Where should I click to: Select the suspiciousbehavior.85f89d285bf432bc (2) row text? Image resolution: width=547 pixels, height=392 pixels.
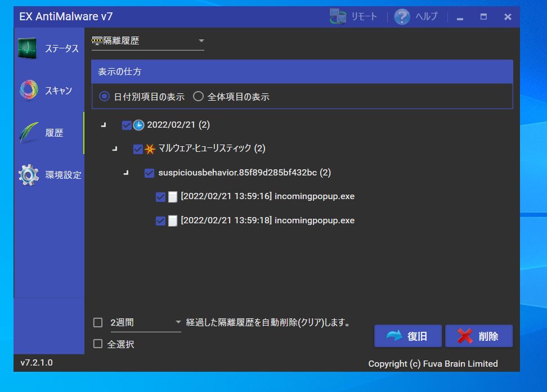pyautogui.click(x=245, y=173)
